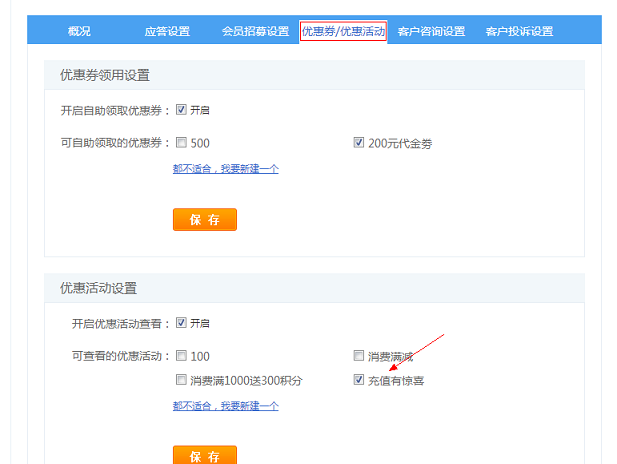Toggle the 开启优惠活动查看 checkbox
The image size is (617, 464).
[182, 323]
